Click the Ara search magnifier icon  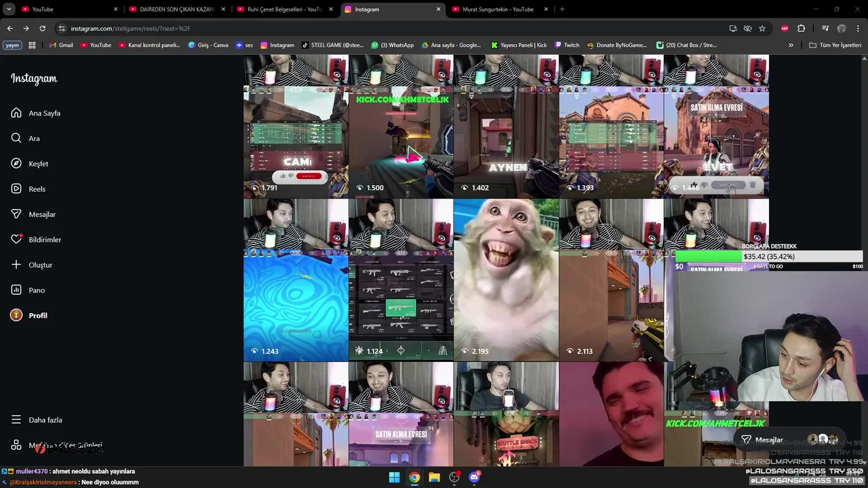tap(16, 138)
